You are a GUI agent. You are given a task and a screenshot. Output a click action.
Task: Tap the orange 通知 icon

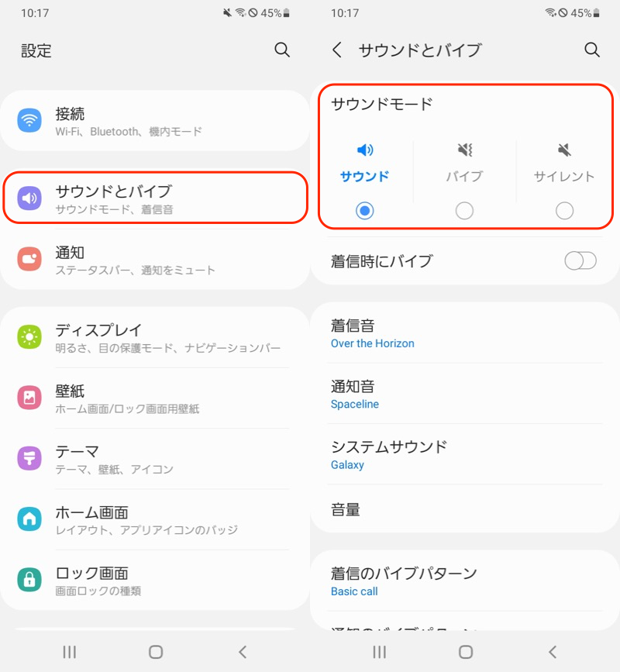(29, 260)
